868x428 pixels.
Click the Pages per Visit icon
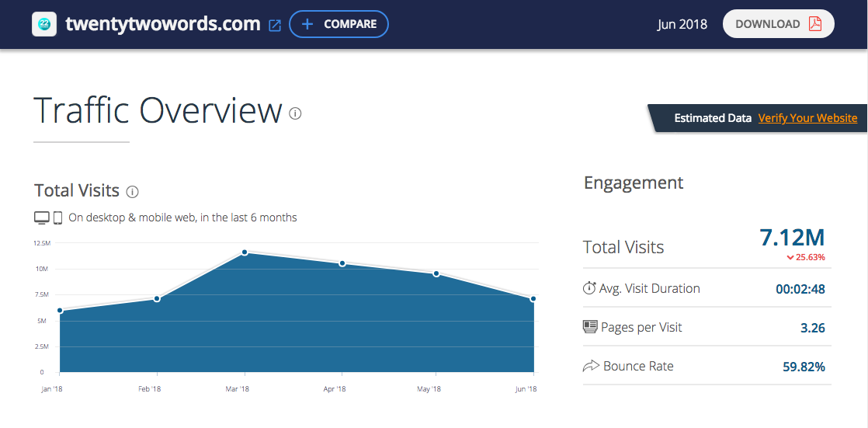590,327
